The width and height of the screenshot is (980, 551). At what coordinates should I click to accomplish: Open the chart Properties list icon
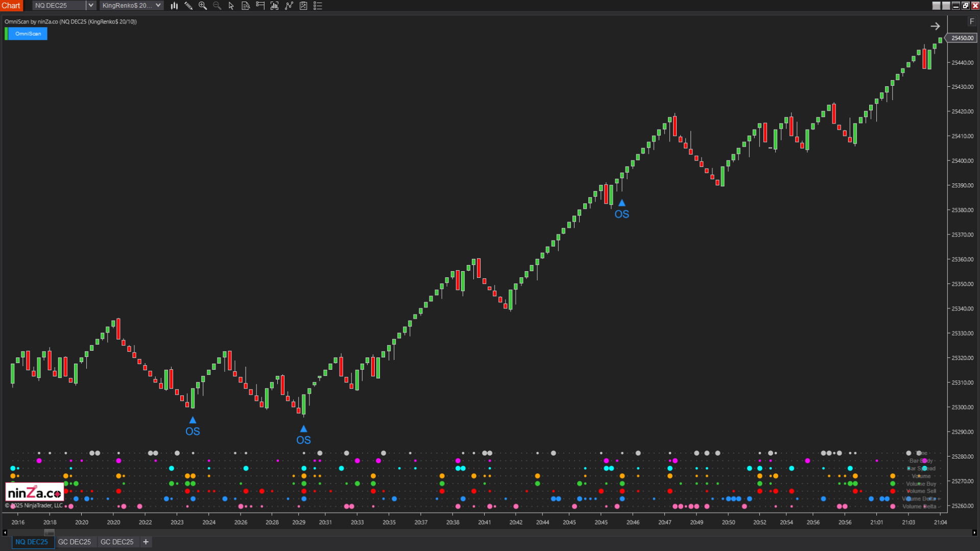(x=318, y=6)
